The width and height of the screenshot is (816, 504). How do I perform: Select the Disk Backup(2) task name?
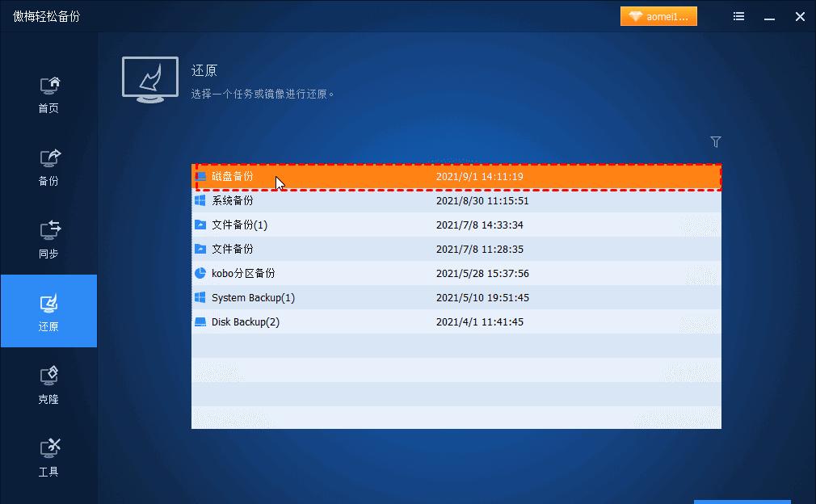245,322
